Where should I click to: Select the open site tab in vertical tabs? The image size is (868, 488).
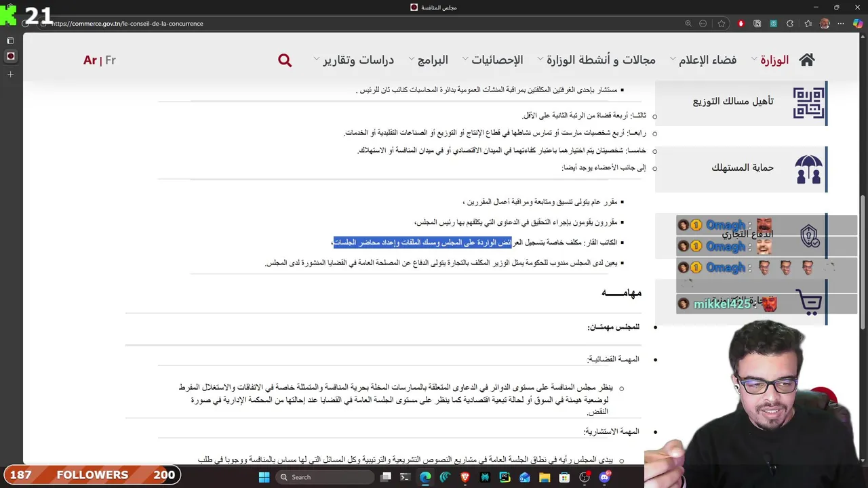click(10, 56)
